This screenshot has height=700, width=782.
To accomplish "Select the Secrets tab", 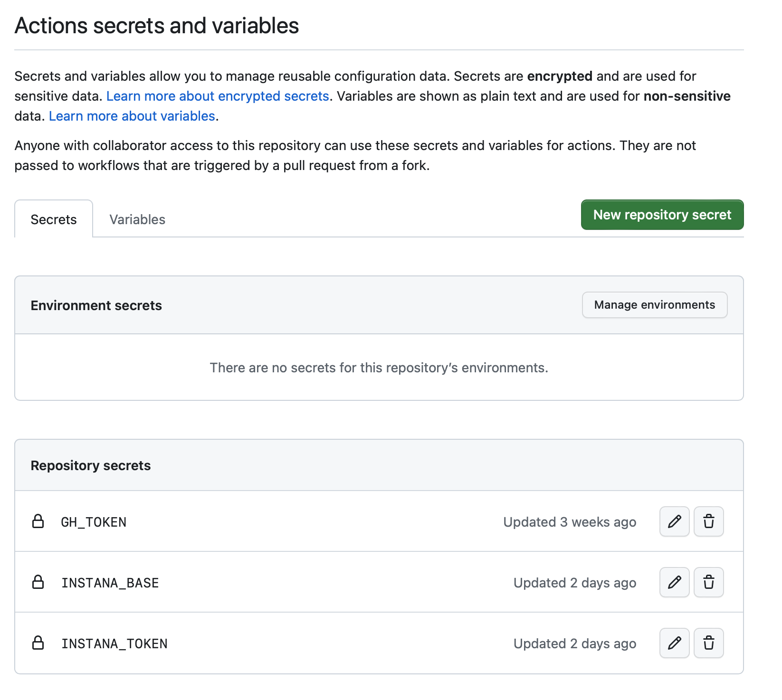I will coord(54,219).
